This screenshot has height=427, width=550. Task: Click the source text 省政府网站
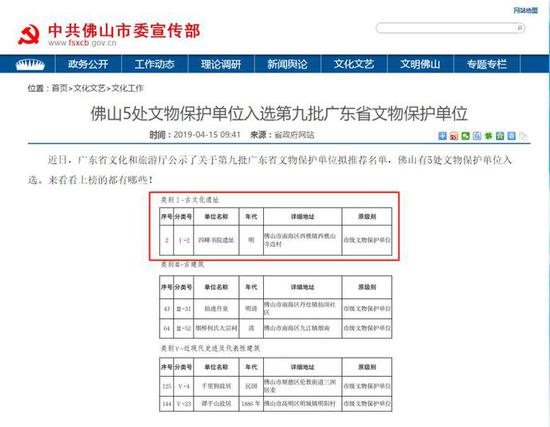tap(294, 135)
